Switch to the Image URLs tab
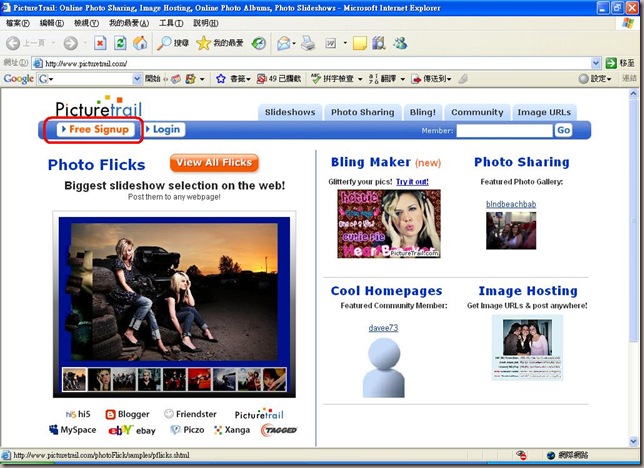 tap(544, 112)
